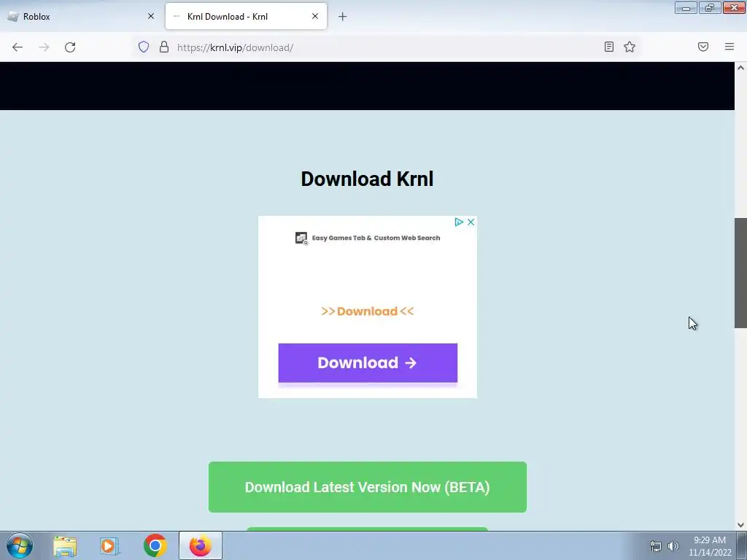747x560 pixels.
Task: Select the Krnl Download - Krnl tab
Action: (x=247, y=16)
